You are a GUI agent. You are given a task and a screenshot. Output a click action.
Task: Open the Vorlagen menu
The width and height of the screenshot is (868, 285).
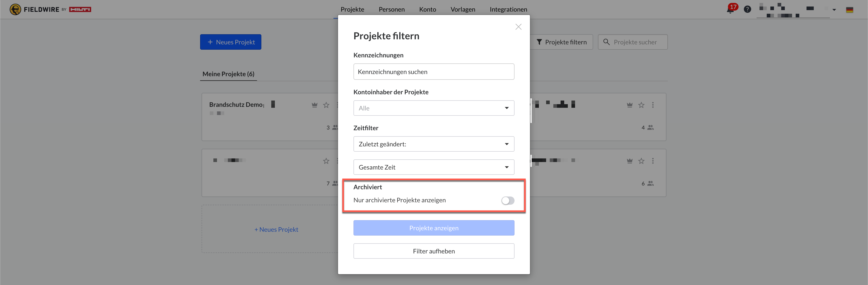(x=462, y=9)
